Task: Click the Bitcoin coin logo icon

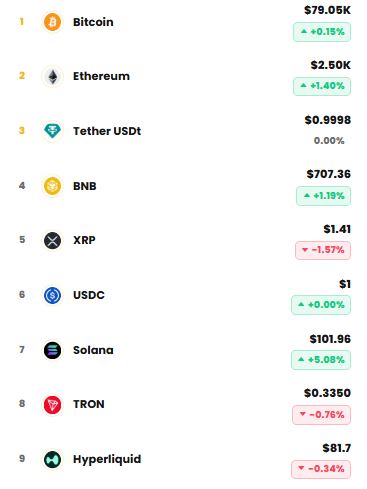Action: (x=52, y=22)
